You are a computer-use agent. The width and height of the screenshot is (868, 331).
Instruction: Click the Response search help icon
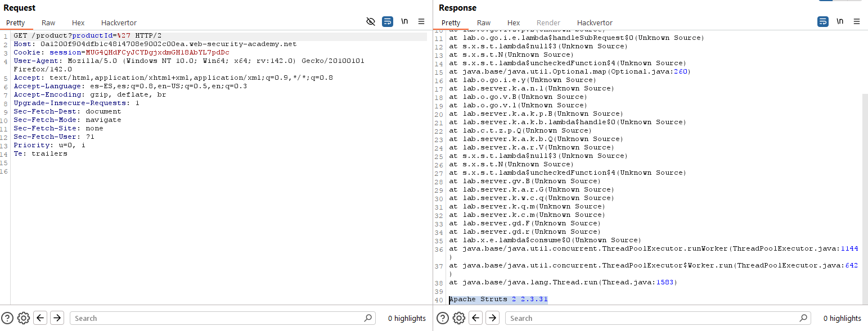click(x=443, y=318)
